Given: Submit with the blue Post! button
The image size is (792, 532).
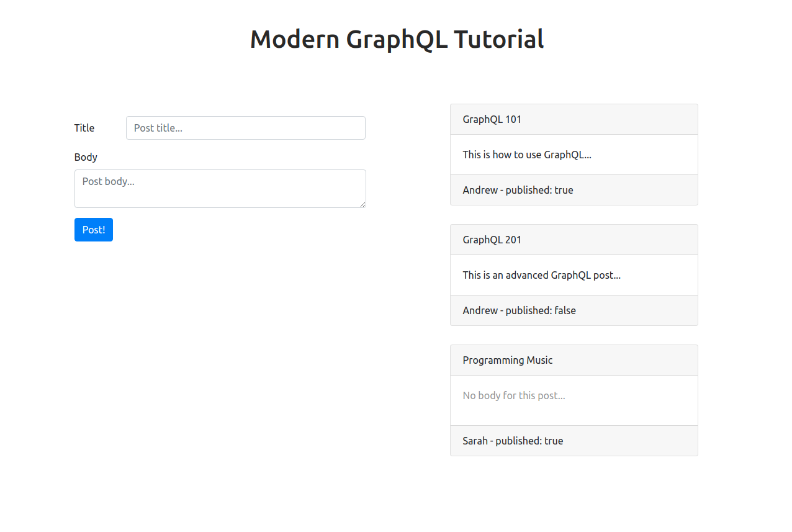Looking at the screenshot, I should pos(94,230).
